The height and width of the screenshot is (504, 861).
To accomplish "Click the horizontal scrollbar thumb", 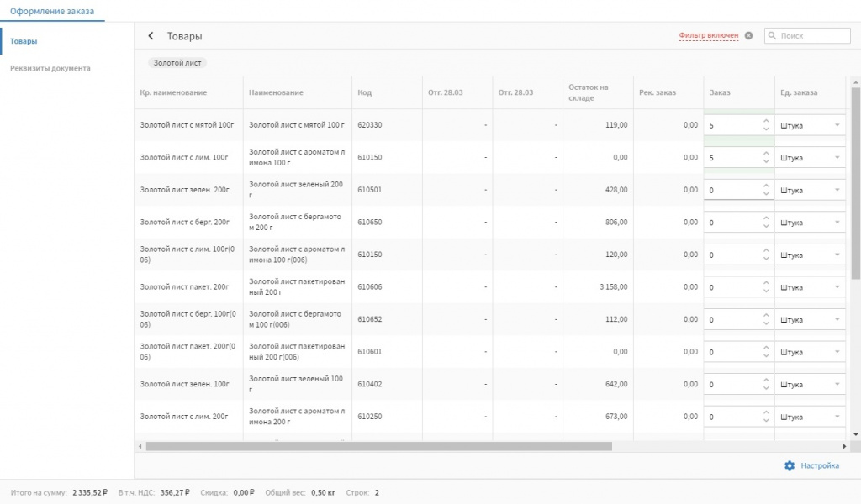I will pyautogui.click(x=379, y=446).
